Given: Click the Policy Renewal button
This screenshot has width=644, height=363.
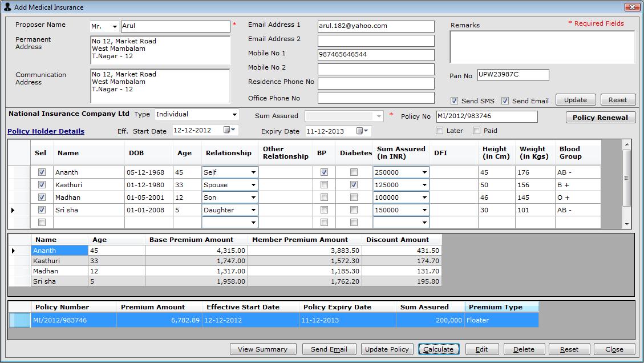Looking at the screenshot, I should click(x=600, y=118).
